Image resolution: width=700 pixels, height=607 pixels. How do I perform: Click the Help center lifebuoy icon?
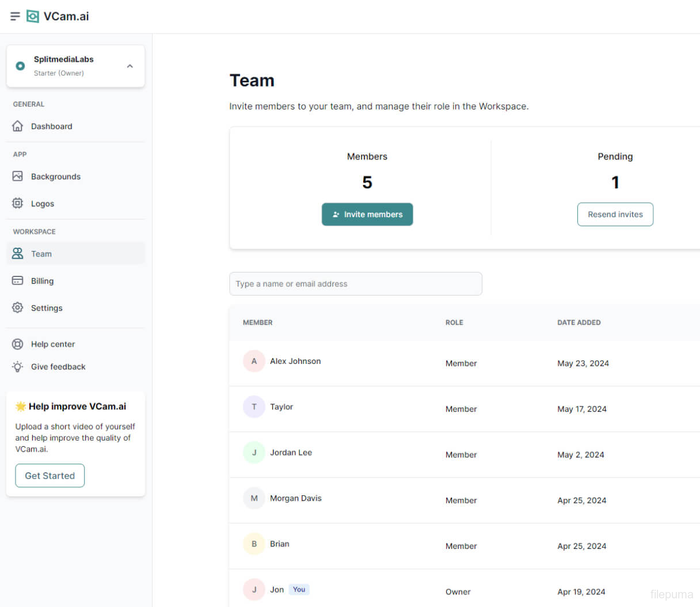[18, 344]
